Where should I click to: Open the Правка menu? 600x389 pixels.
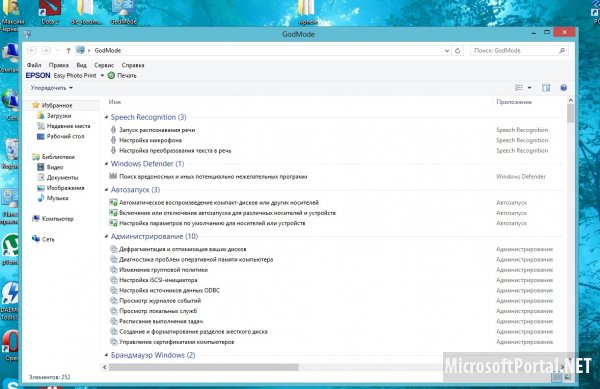click(x=59, y=65)
